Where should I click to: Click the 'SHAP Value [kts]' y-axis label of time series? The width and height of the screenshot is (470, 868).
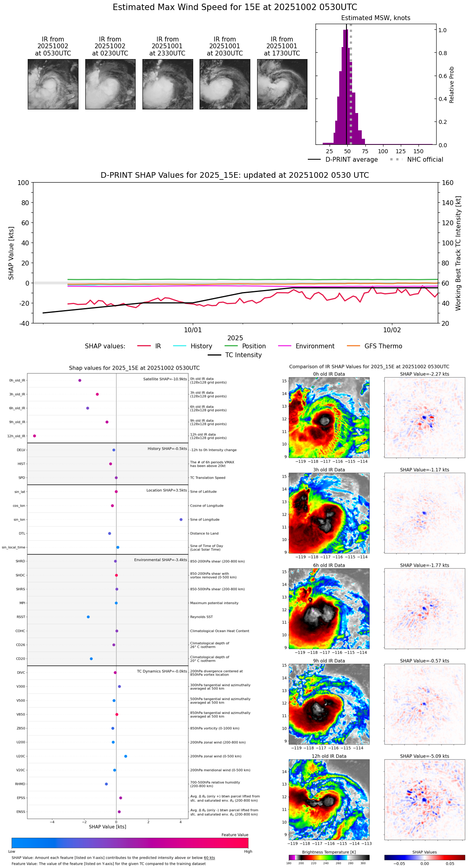click(x=11, y=253)
